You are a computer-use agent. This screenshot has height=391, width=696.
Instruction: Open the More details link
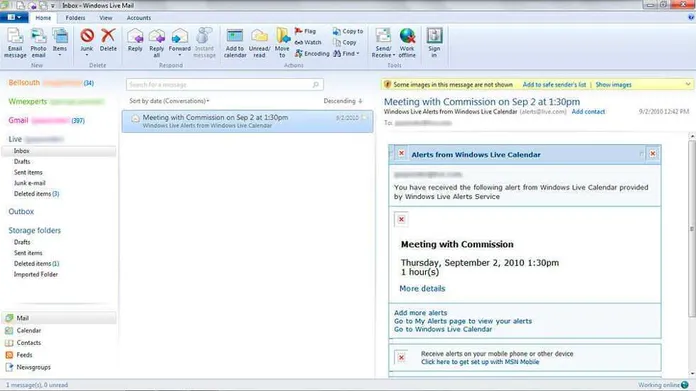422,288
